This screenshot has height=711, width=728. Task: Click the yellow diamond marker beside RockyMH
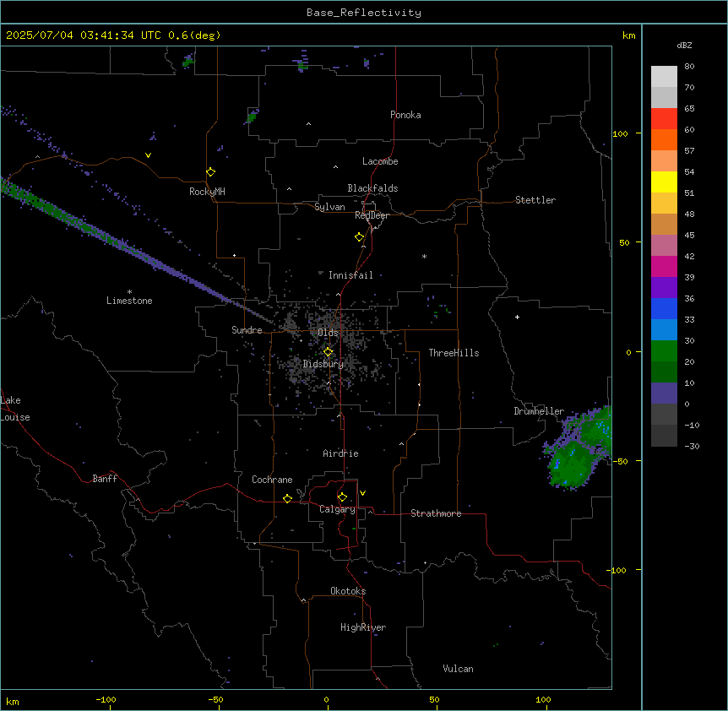click(x=210, y=172)
